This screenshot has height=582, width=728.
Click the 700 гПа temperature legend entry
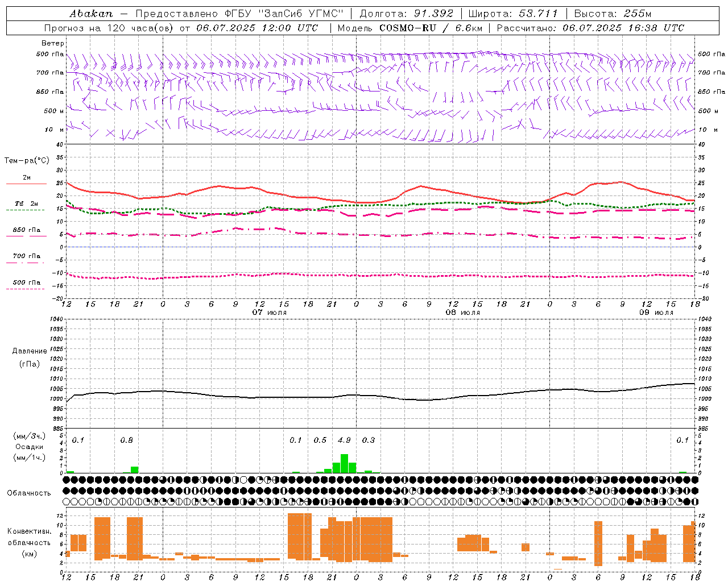click(x=27, y=256)
